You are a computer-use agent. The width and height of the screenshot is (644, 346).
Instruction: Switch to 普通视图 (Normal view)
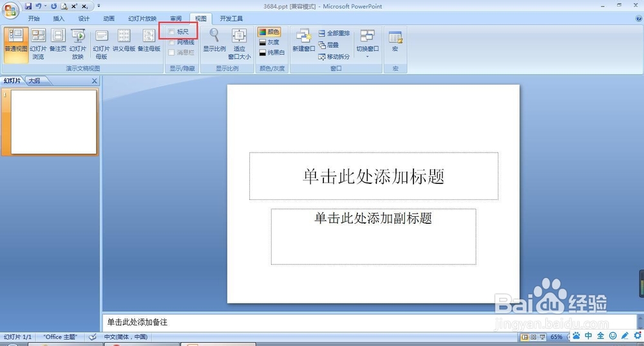pyautogui.click(x=16, y=44)
